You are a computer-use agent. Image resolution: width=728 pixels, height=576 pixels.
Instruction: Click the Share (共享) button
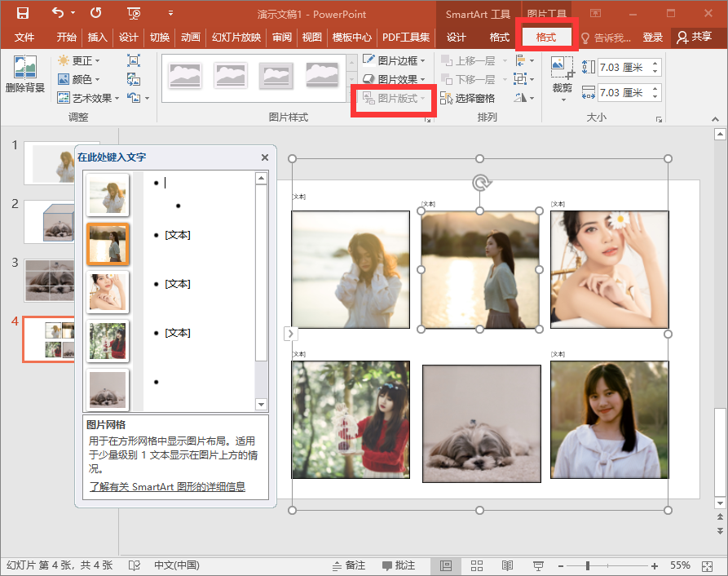[x=695, y=38]
